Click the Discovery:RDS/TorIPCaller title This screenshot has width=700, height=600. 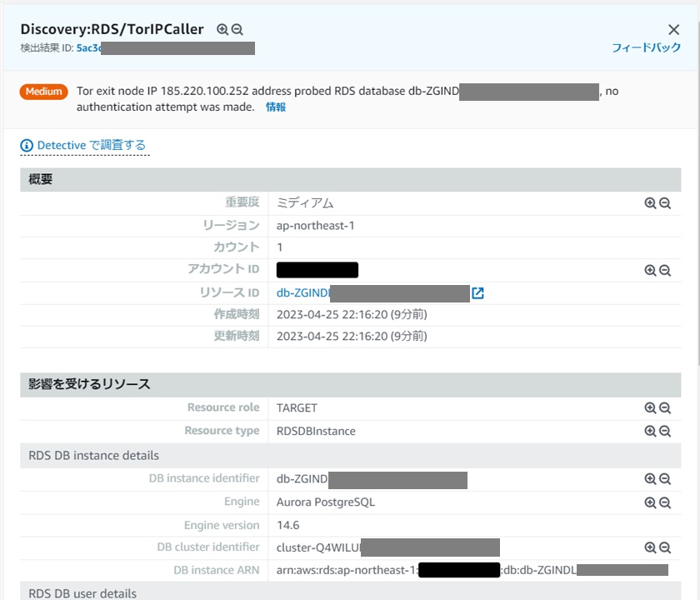click(x=112, y=29)
